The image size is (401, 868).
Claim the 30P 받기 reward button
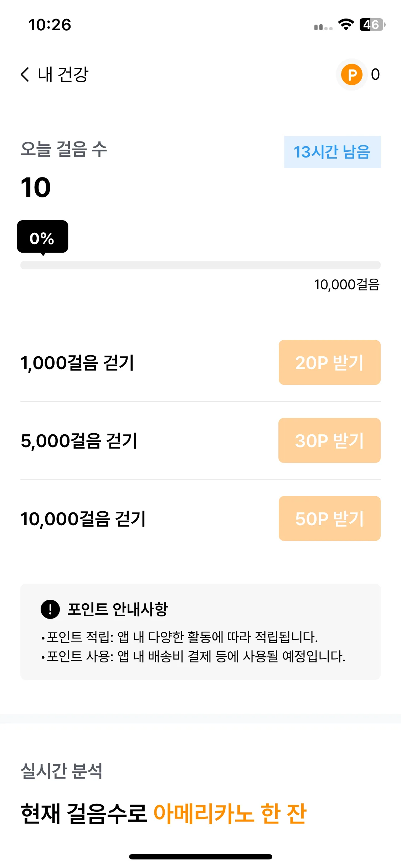pos(329,440)
